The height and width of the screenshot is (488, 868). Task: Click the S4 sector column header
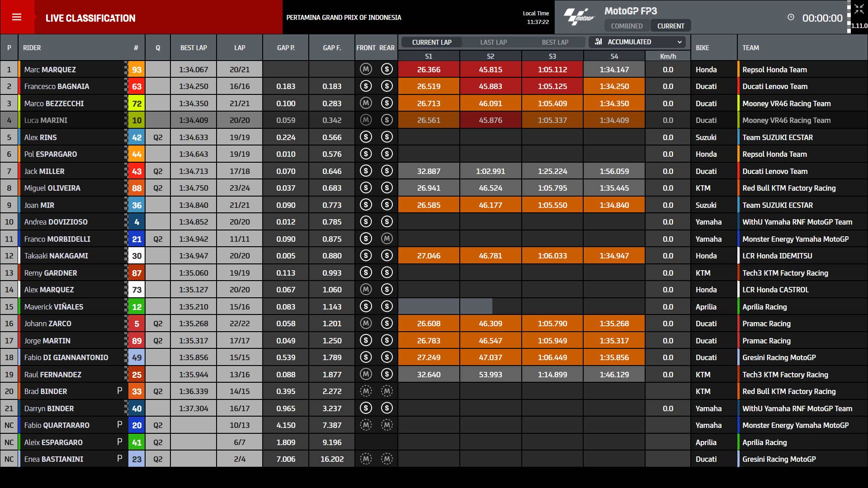(x=614, y=56)
